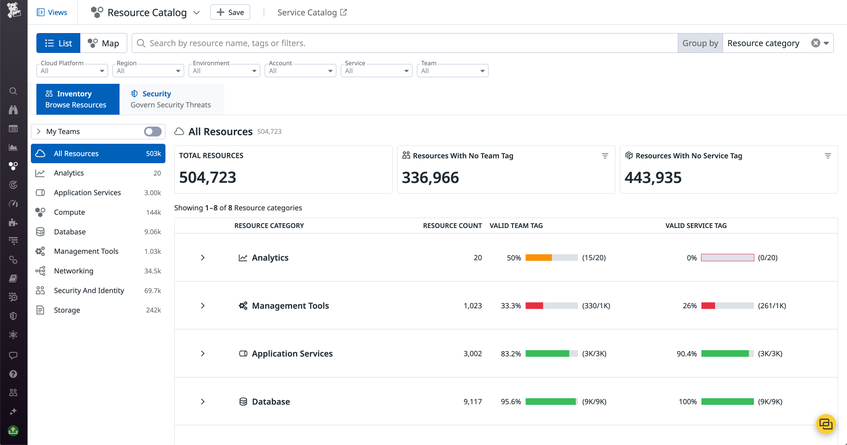The image size is (847, 445).
Task: Select the Inventory Browse Resources tab
Action: 78,99
